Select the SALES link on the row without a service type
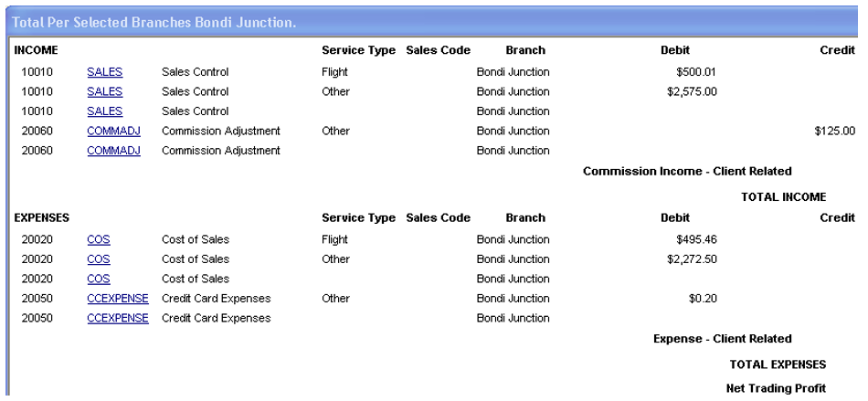 [x=105, y=111]
